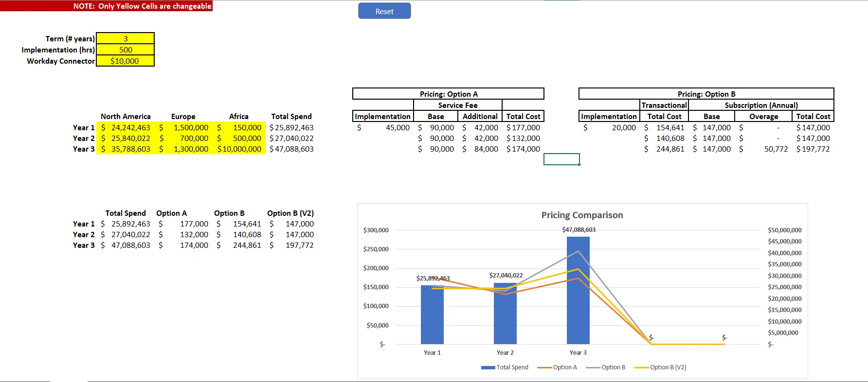Select Europe Year 1 cell with 1,500,000
This screenshot has width=868, height=382.
coord(183,127)
